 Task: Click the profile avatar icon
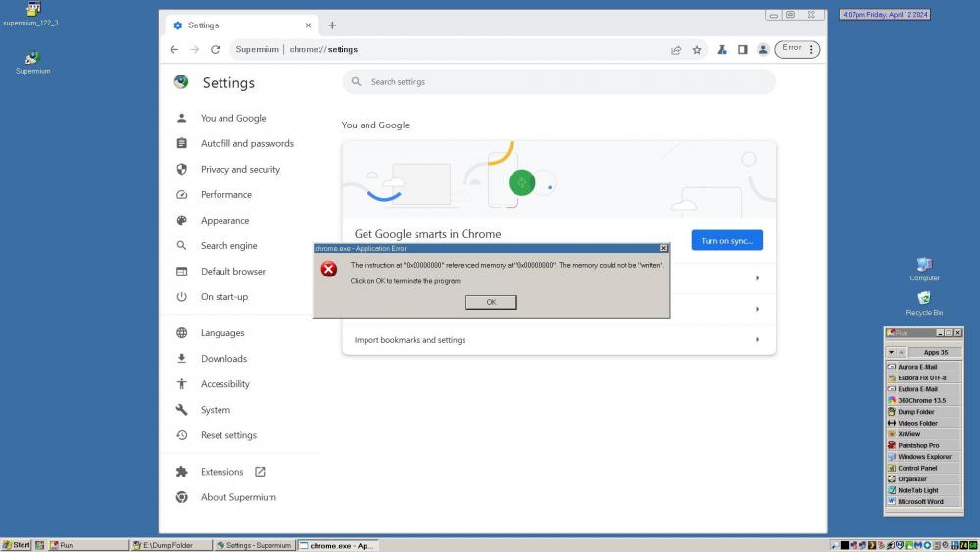tap(763, 49)
